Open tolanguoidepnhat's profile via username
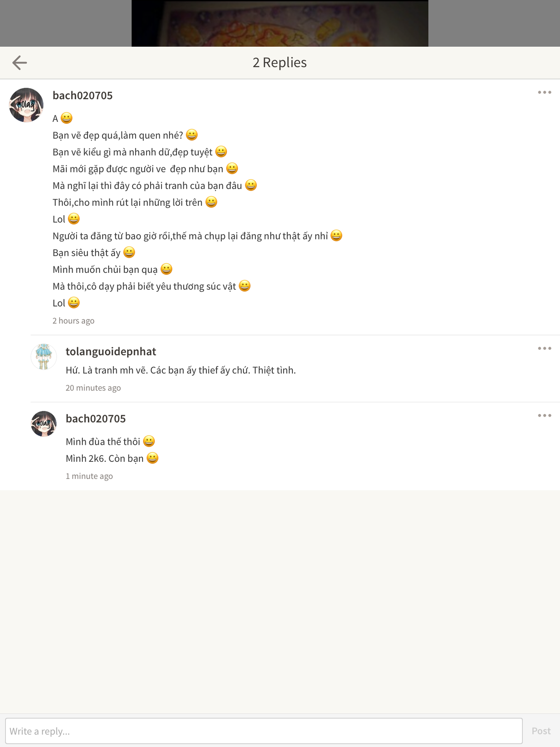Image resolution: width=560 pixels, height=747 pixels. coord(111,352)
